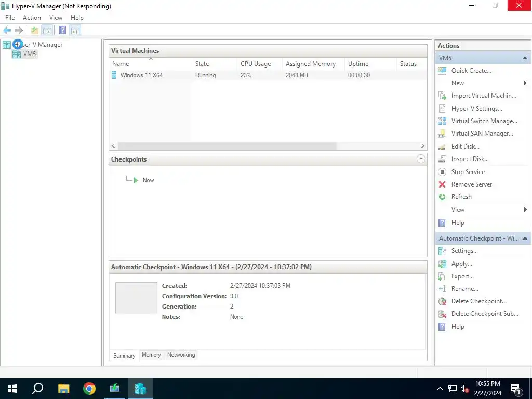The width and height of the screenshot is (532, 399).
Task: Select the Windows 11 X64 virtual machine
Action: tap(268, 75)
